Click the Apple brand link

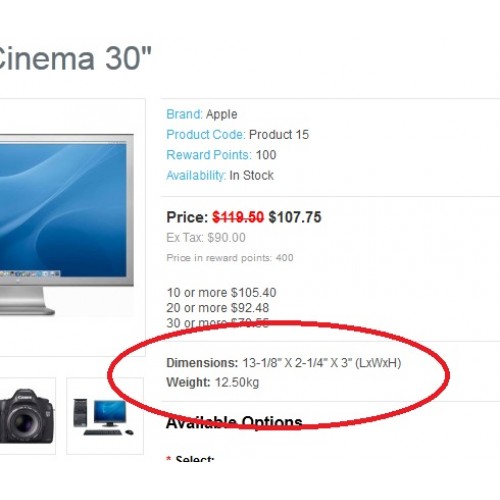222,114
